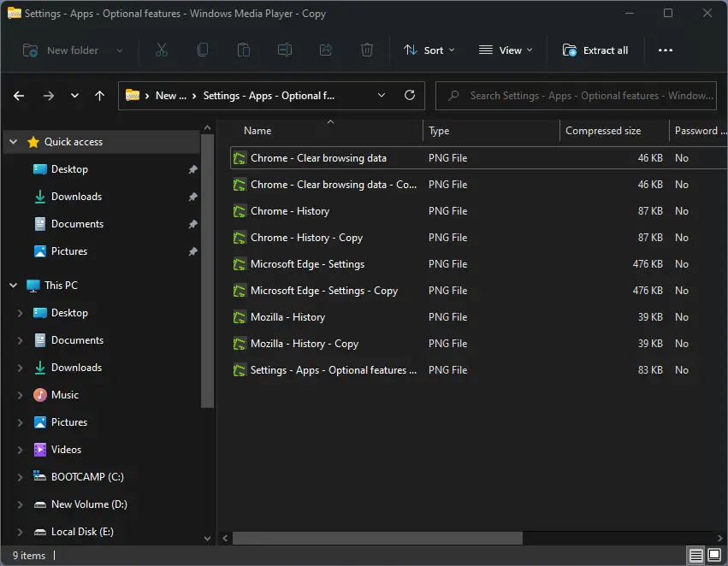Sort by the Name column header
The image size is (728, 566).
pyautogui.click(x=327, y=131)
